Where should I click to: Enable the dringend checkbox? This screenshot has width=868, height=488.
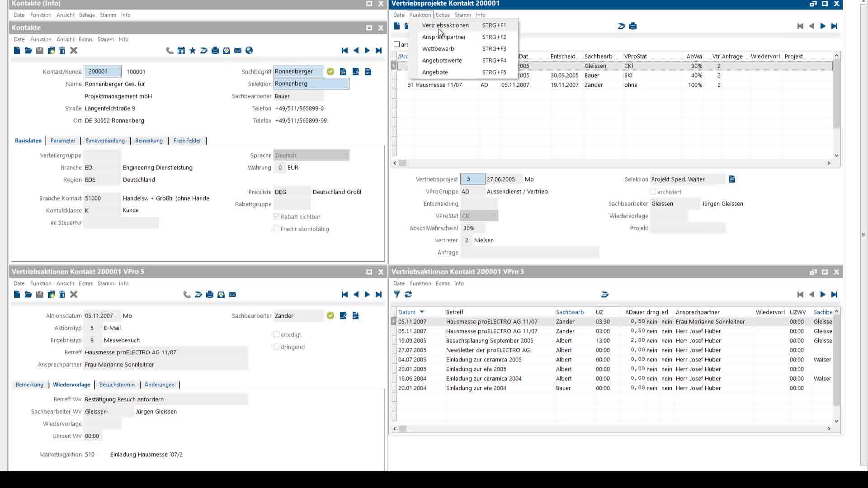tap(276, 347)
